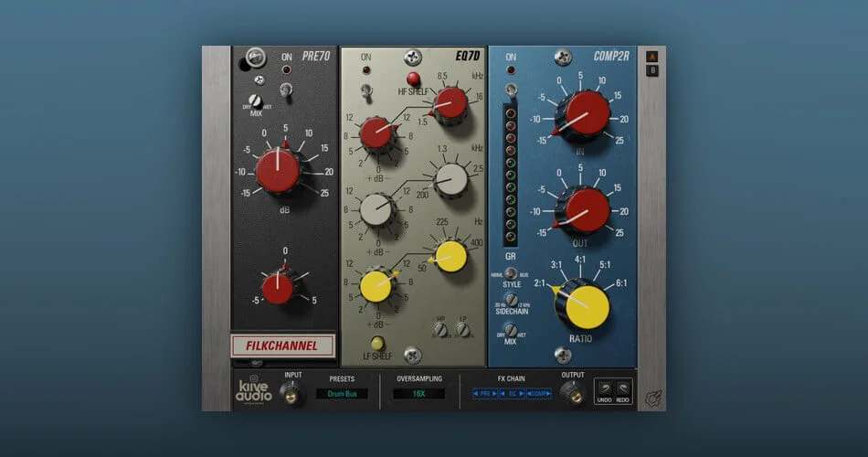Click the EQ7D white mid-band gain knob
The width and height of the screenshot is (868, 457).
376,210
